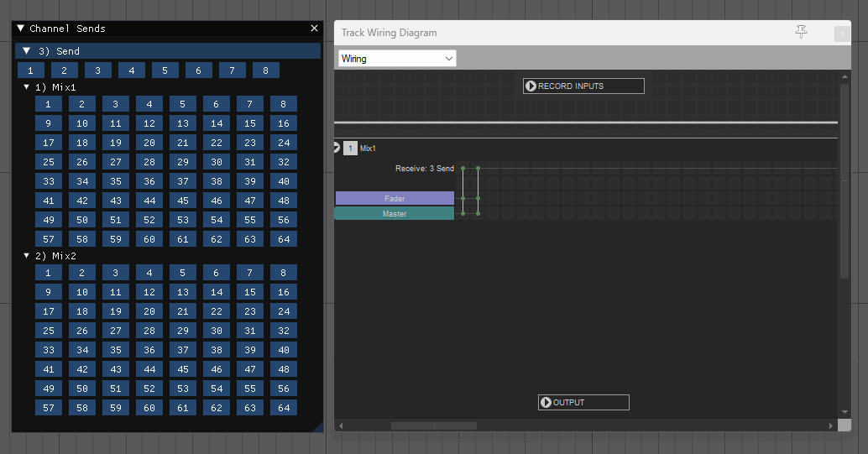Toggle Mix2 channel 8
The image size is (868, 454).
(284, 273)
